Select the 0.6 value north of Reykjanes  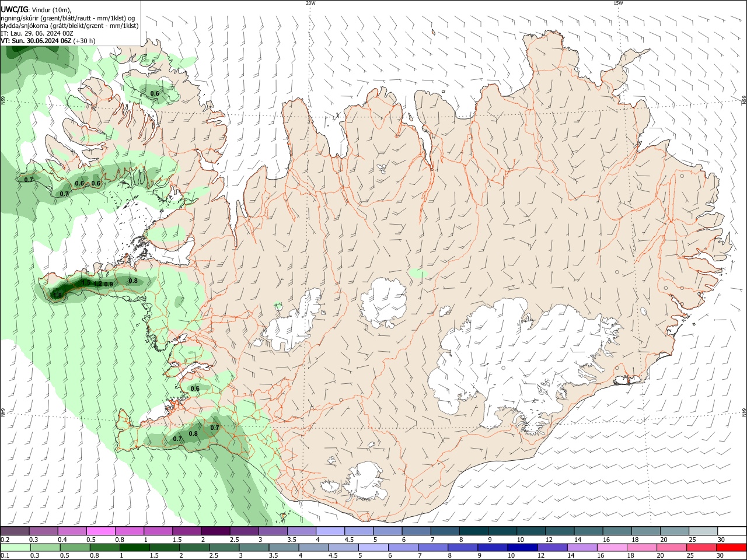[195, 388]
